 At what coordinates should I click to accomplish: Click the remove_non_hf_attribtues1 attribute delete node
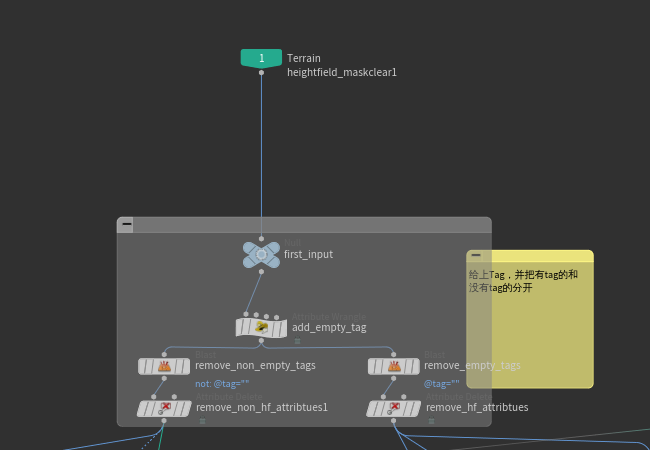coord(164,408)
